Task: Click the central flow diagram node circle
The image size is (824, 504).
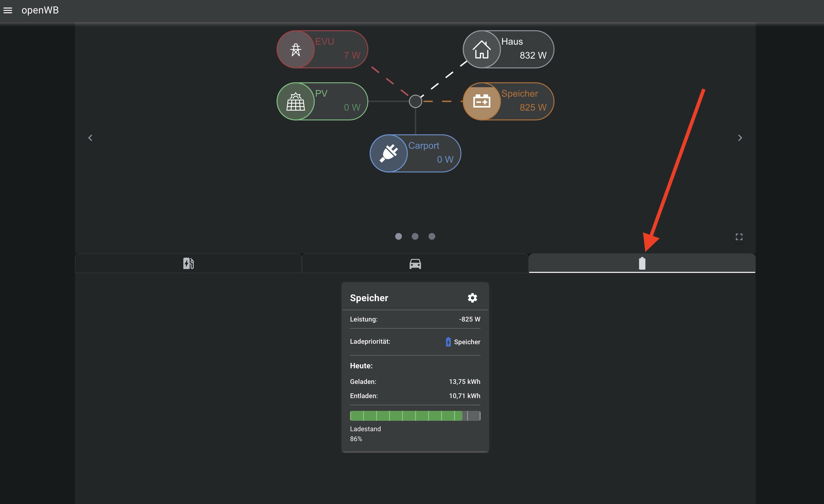Action: 415,101
